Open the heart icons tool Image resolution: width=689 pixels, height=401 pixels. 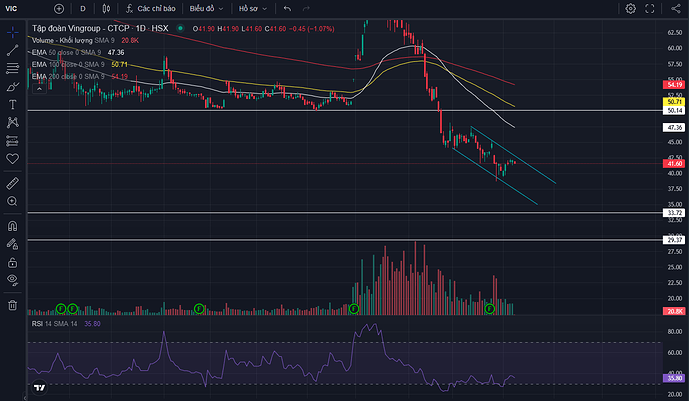click(x=12, y=159)
